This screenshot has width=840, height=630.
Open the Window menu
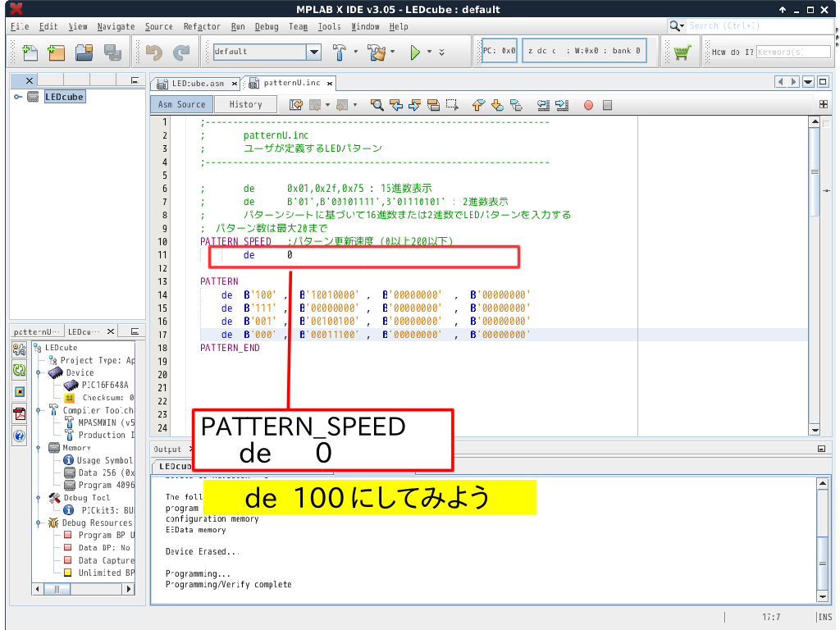[365, 26]
